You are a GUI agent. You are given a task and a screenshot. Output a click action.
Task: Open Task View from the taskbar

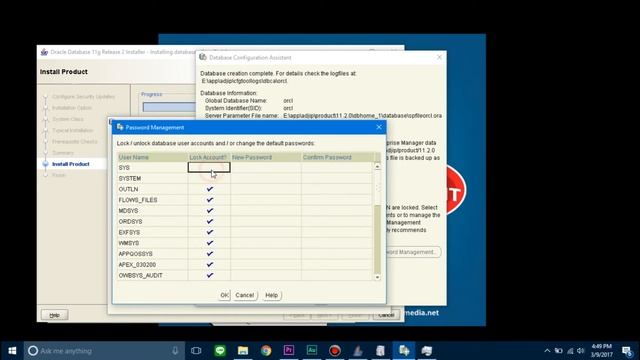(196, 351)
